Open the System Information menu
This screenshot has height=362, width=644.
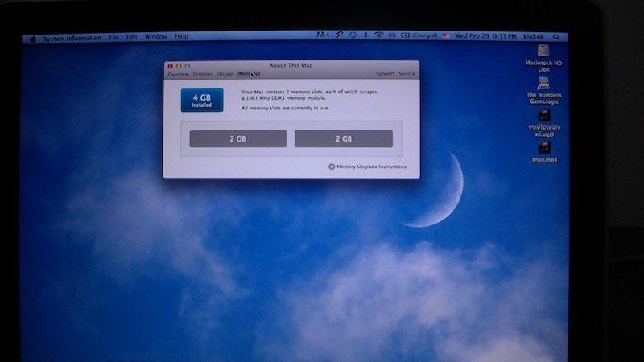[72, 38]
